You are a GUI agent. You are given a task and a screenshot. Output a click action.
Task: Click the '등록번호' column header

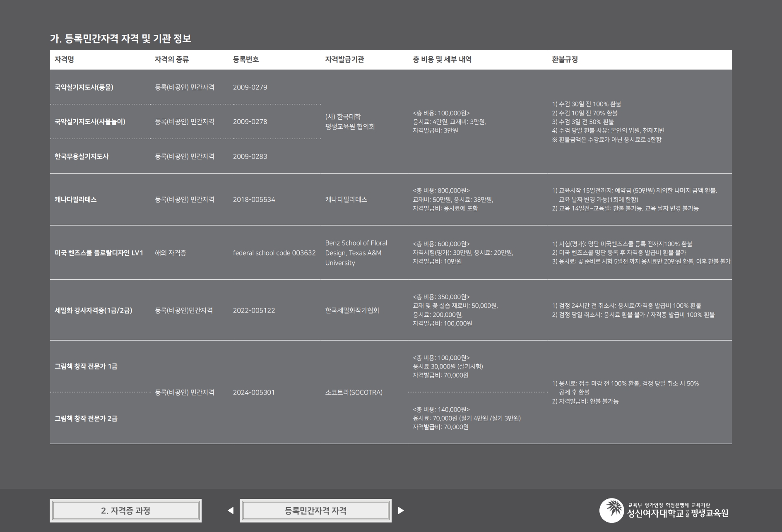point(246,59)
